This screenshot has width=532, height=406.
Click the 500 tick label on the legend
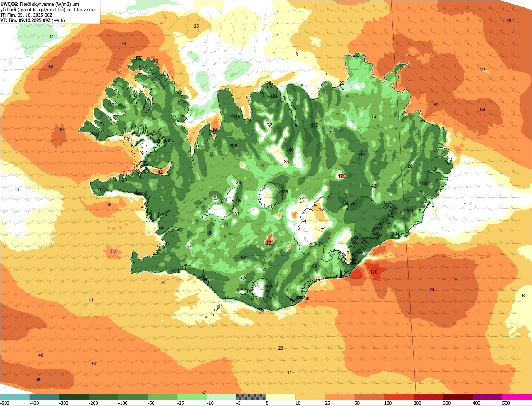tap(506, 403)
